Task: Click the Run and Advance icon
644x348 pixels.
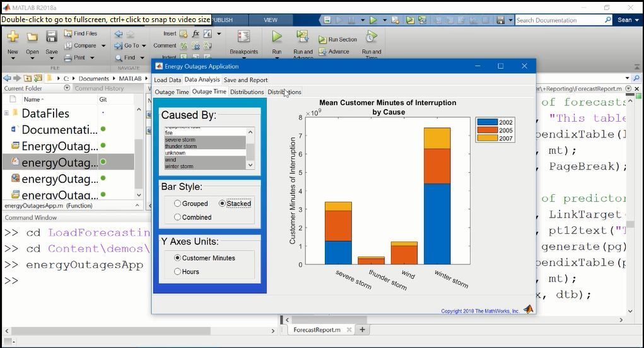Action: point(303,37)
